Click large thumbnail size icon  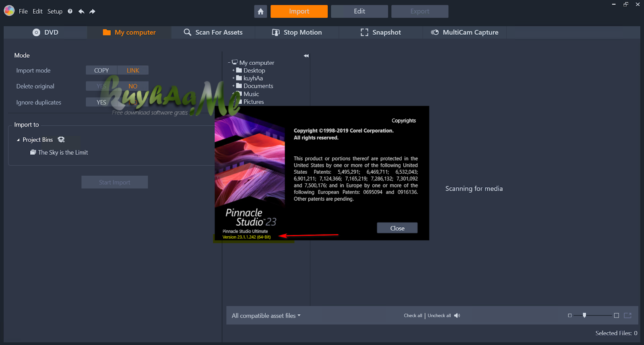coord(616,316)
